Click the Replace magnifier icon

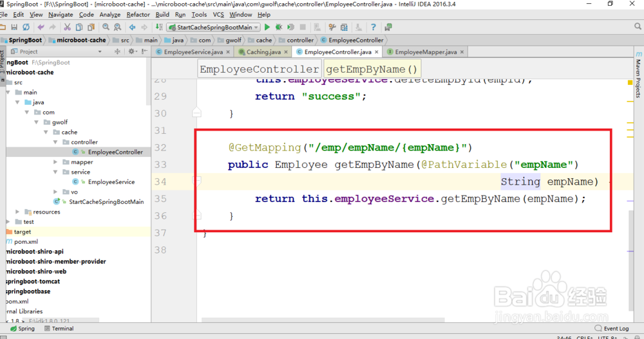click(x=117, y=27)
